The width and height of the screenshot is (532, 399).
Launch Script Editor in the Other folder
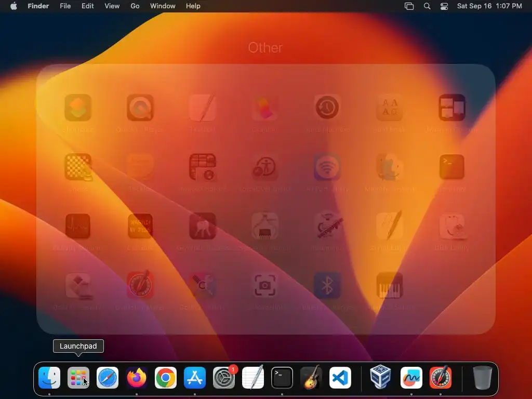(390, 227)
